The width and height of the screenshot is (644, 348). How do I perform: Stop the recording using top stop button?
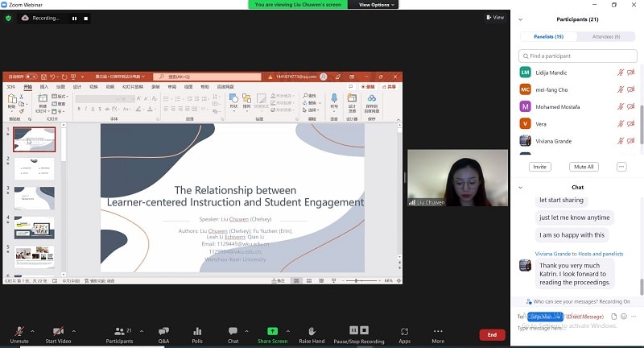(86, 18)
